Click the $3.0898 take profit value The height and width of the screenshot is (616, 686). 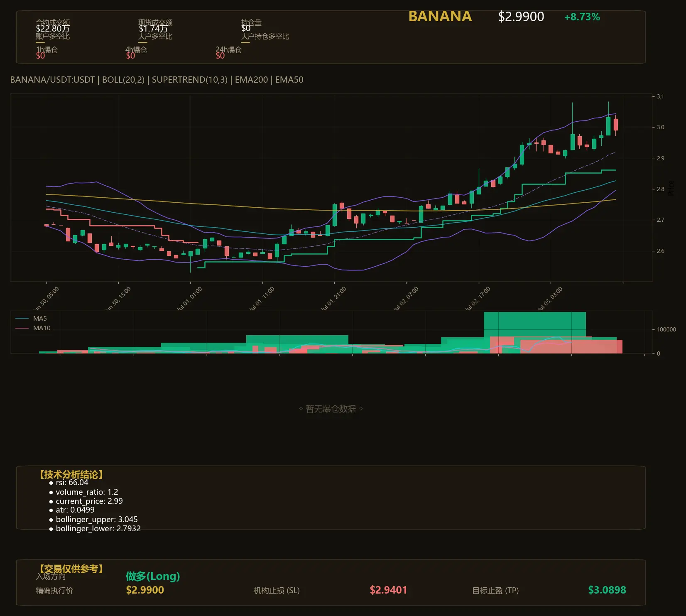(607, 590)
